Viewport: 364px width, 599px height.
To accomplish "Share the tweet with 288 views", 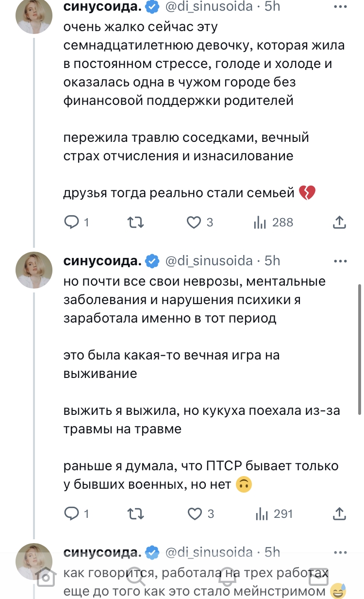I will coord(340,222).
